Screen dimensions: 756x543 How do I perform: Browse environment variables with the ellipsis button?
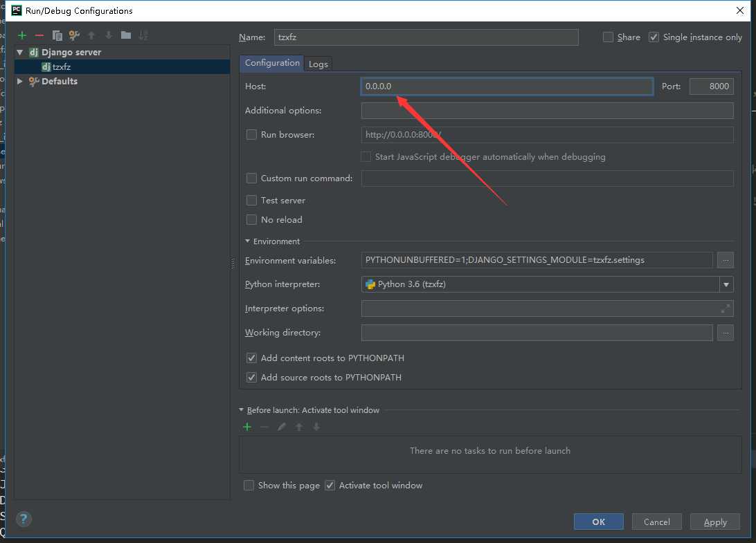[x=725, y=260]
